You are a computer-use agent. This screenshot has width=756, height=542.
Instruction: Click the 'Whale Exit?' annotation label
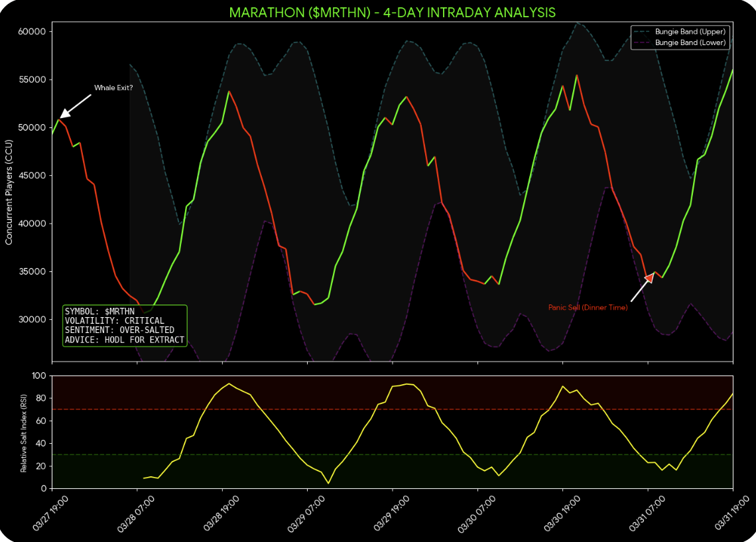113,88
